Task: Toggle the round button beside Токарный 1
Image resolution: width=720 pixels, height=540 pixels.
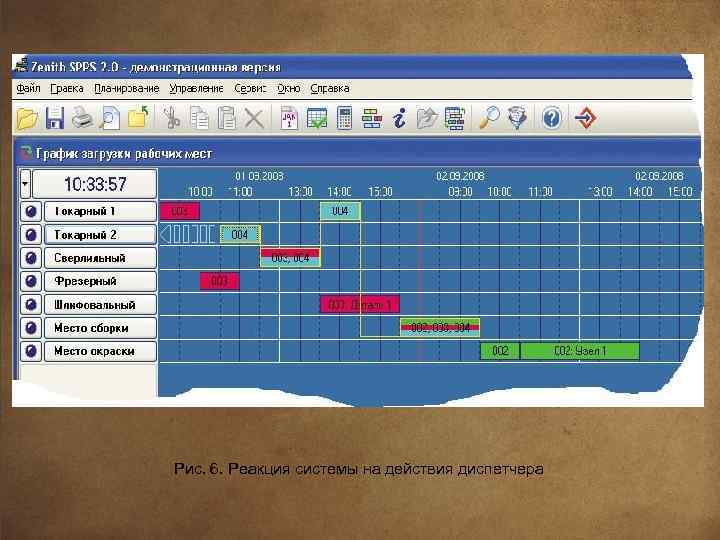Action: click(x=31, y=212)
